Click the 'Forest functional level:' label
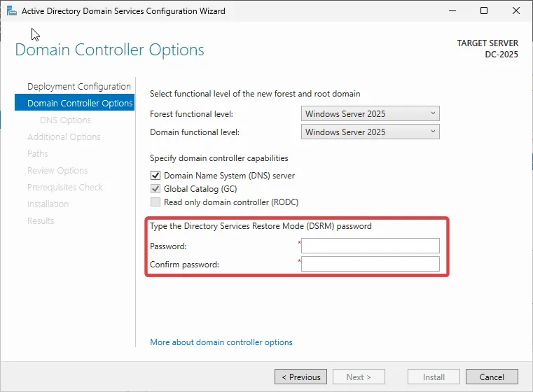This screenshot has height=392, width=533. [x=192, y=114]
